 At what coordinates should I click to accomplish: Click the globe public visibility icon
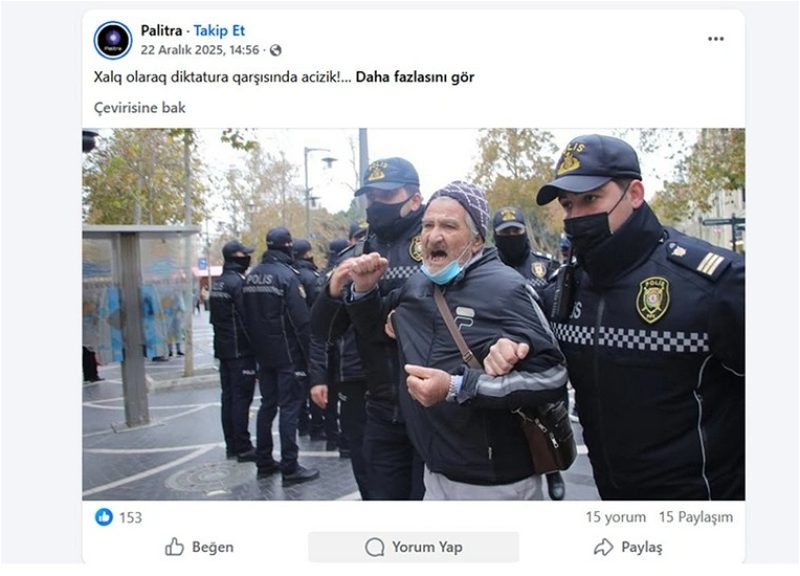[276, 50]
